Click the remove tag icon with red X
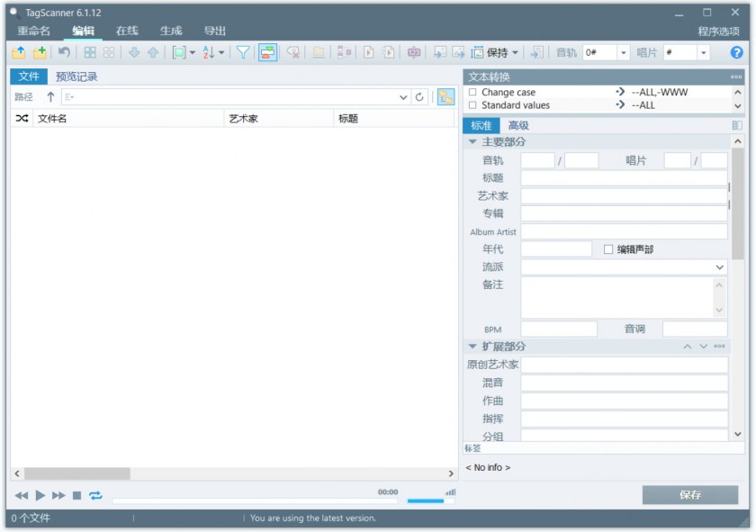This screenshot has height=532, width=756. coord(292,52)
